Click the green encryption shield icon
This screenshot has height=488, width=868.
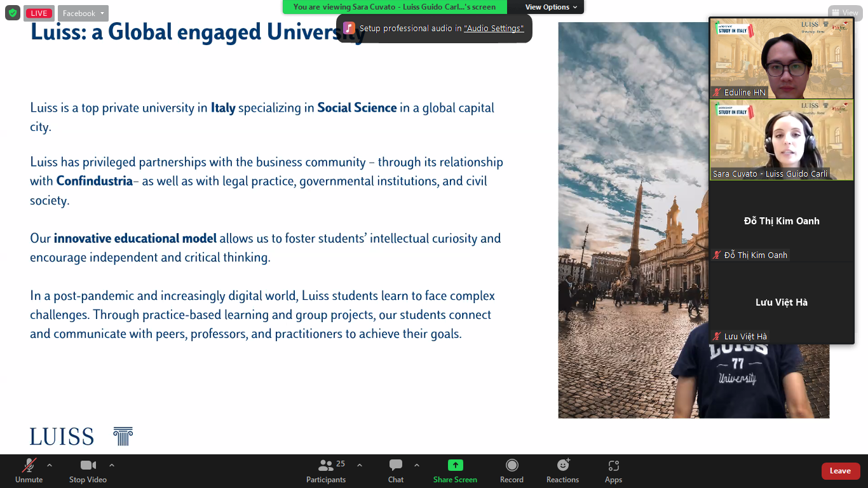point(13,13)
